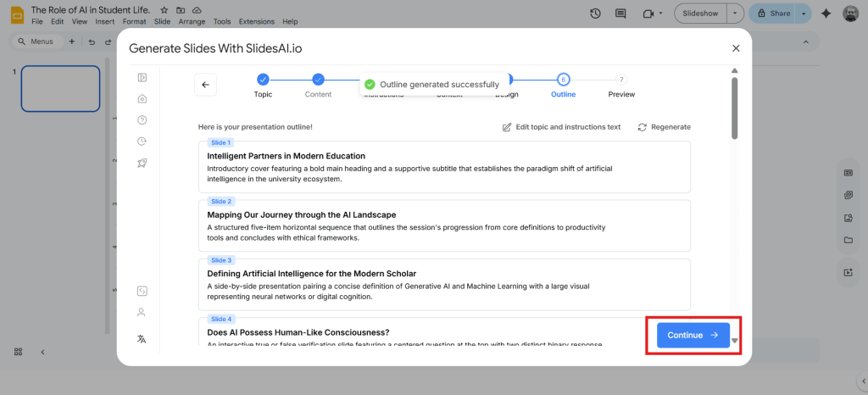
Task: Toggle the sidebar collapse panel icon
Action: [x=142, y=77]
